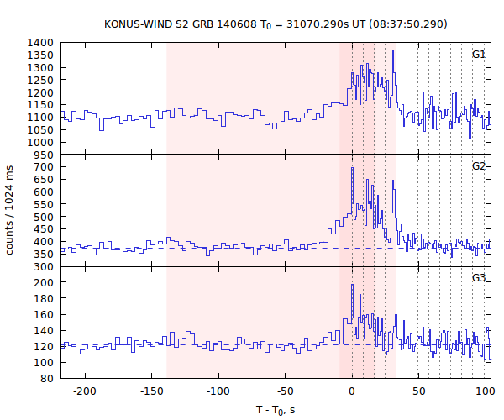Click the G2 y-axis tick label 400

click(x=44, y=242)
